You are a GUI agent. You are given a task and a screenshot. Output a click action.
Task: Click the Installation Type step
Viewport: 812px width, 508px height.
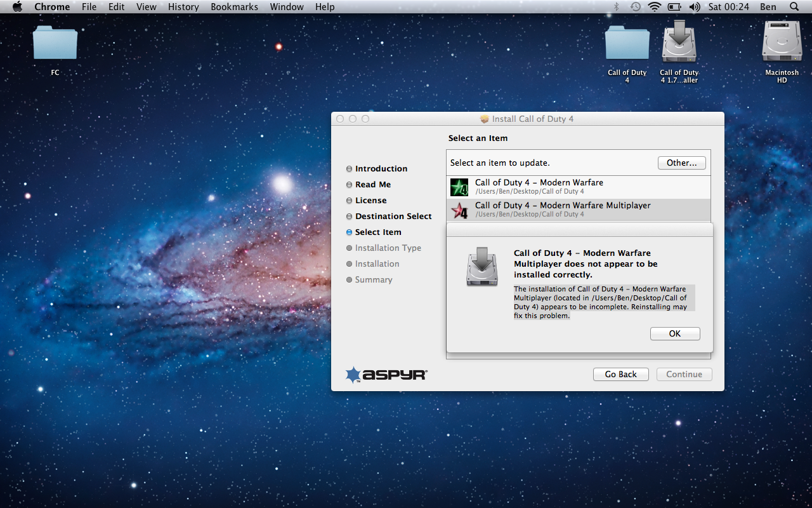(388, 248)
